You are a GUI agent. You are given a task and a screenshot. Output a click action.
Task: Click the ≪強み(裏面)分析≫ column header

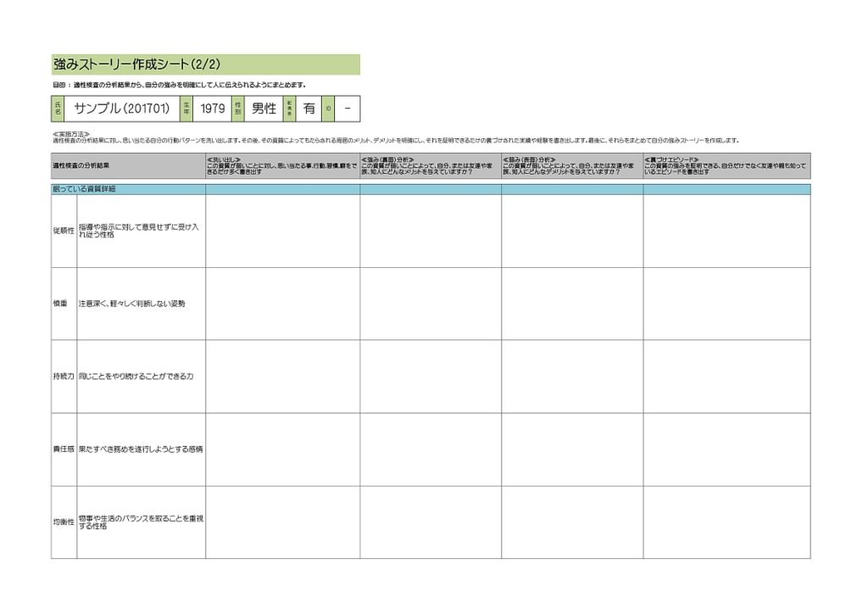point(431,165)
